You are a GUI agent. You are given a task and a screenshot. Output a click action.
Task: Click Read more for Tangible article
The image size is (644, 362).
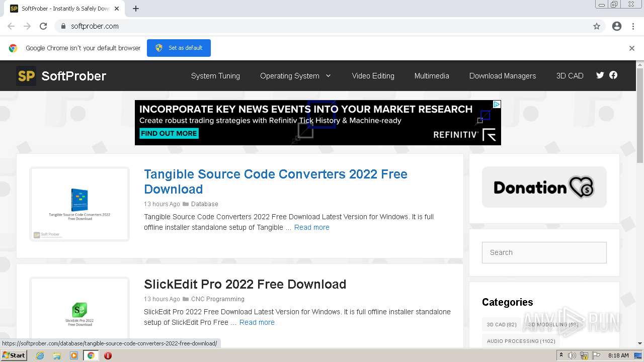pyautogui.click(x=312, y=227)
